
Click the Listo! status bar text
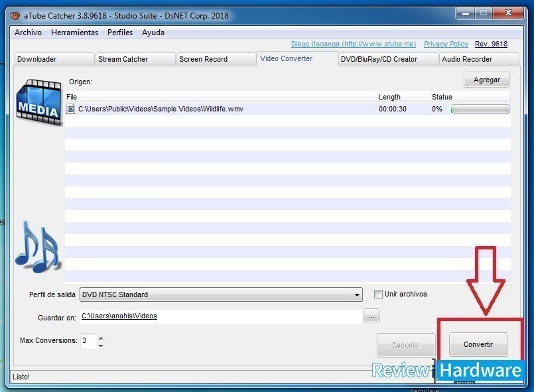click(21, 377)
